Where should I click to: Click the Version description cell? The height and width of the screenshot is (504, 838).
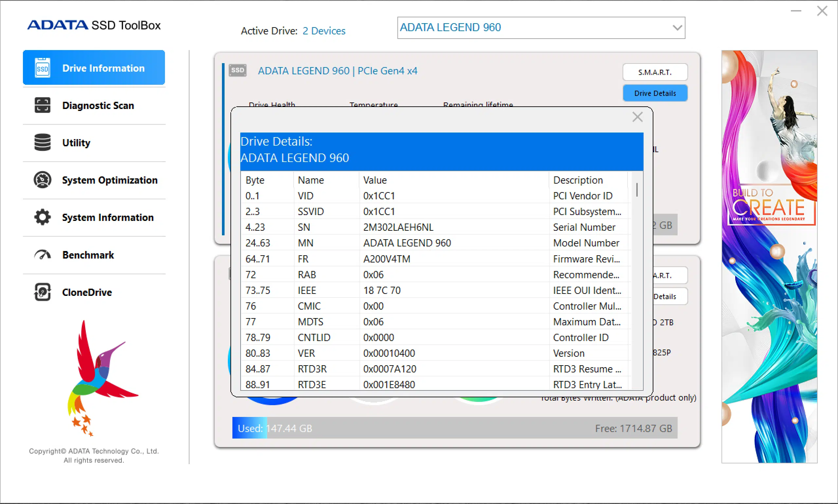[569, 353]
